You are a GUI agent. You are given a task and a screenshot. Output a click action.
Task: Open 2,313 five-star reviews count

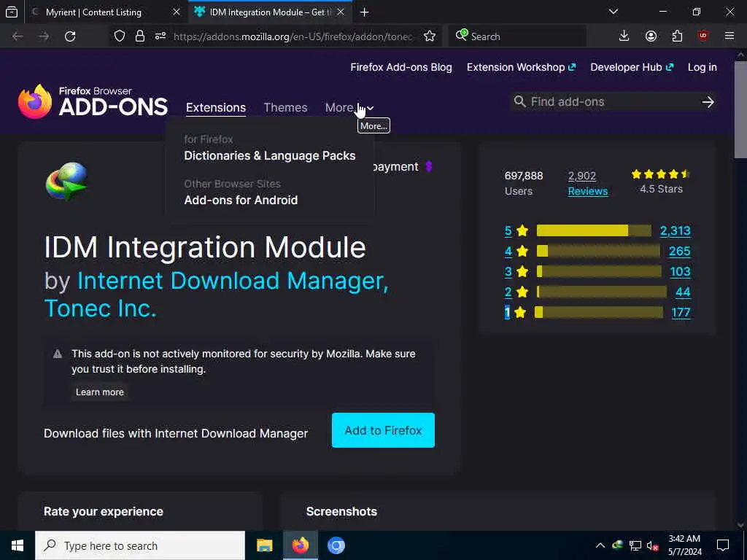[675, 230]
